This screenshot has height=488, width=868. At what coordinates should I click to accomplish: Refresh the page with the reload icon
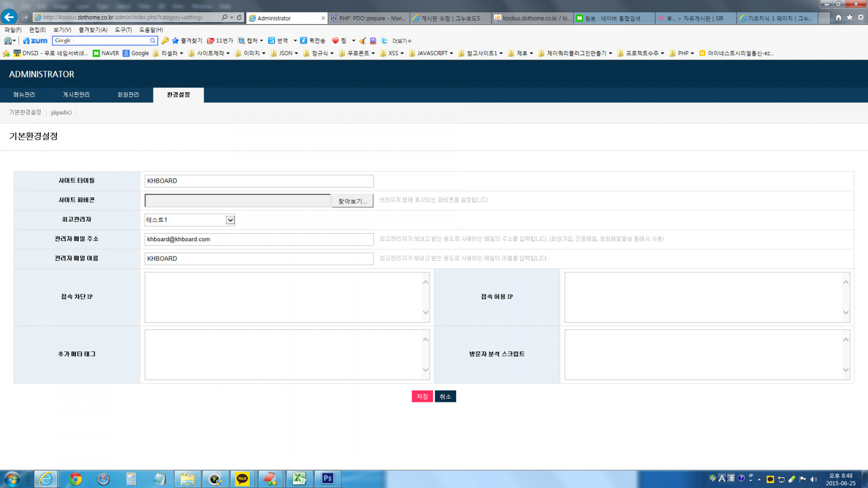(x=239, y=17)
